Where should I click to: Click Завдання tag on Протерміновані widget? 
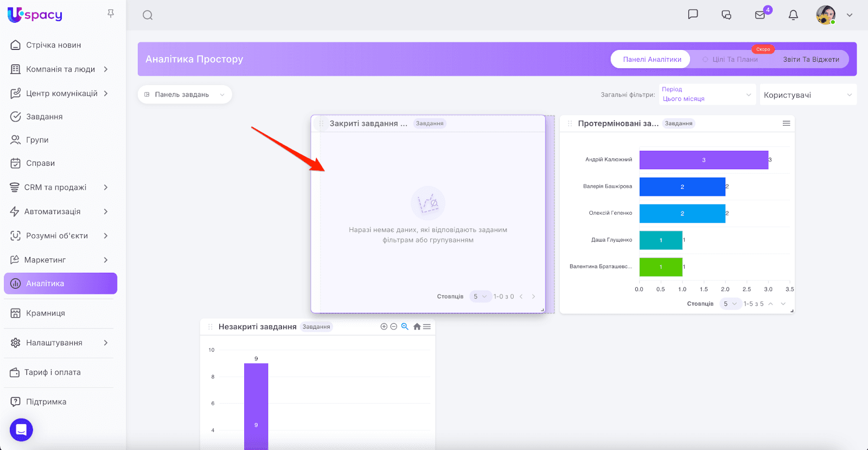point(679,124)
